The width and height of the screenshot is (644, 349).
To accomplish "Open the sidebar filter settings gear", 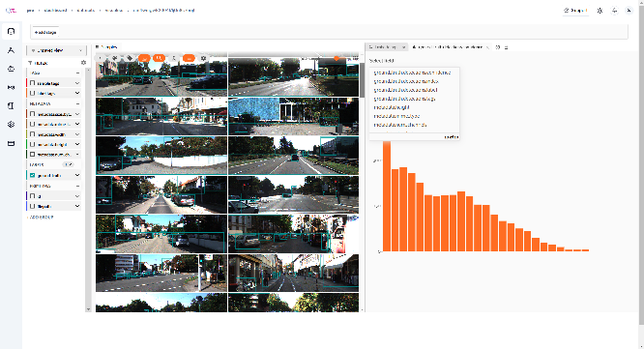I will click(x=83, y=63).
